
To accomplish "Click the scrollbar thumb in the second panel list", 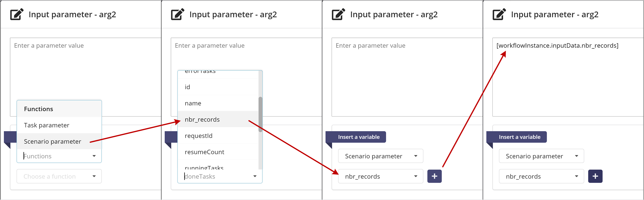I will [260, 114].
